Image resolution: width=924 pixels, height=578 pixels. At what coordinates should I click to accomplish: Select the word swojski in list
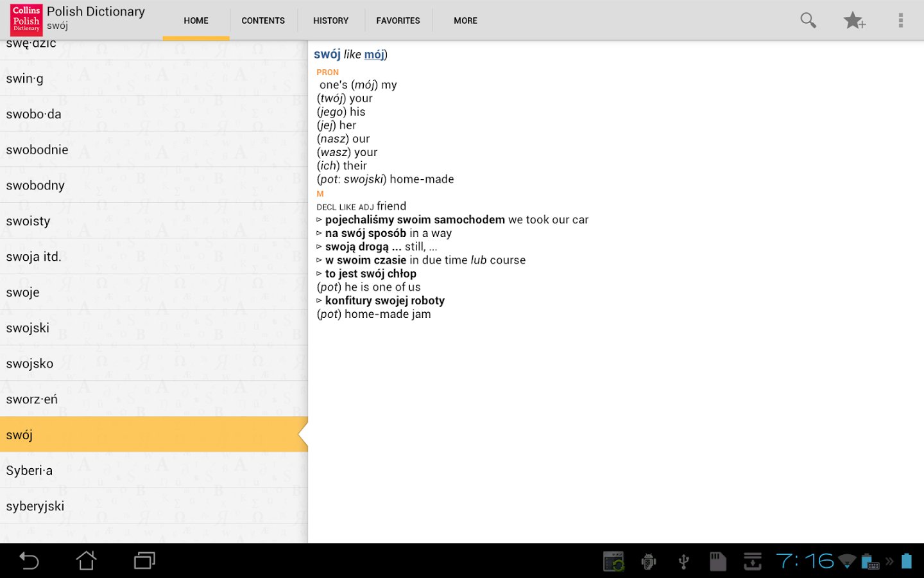click(154, 328)
